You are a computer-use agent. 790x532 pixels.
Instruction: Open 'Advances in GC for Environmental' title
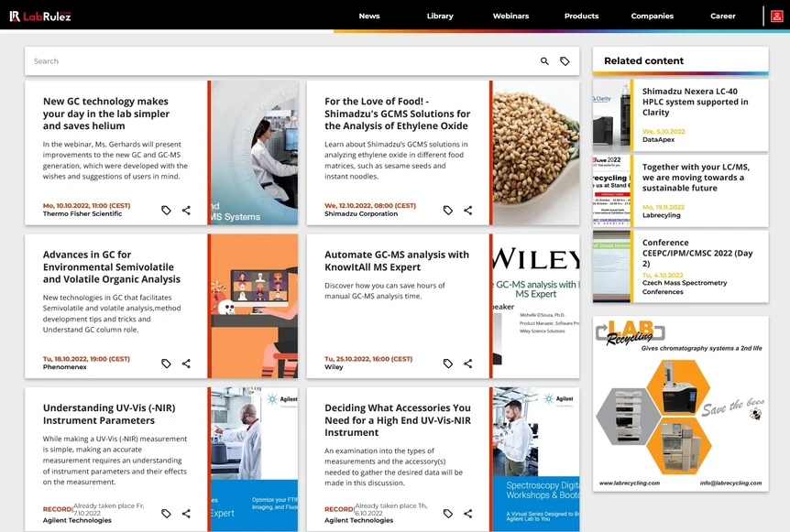111,266
